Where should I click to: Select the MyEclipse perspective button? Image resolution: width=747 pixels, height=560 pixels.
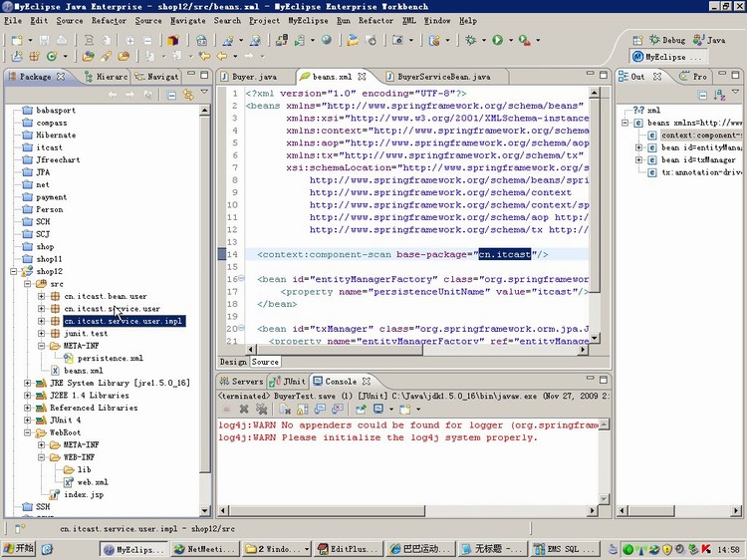click(666, 57)
